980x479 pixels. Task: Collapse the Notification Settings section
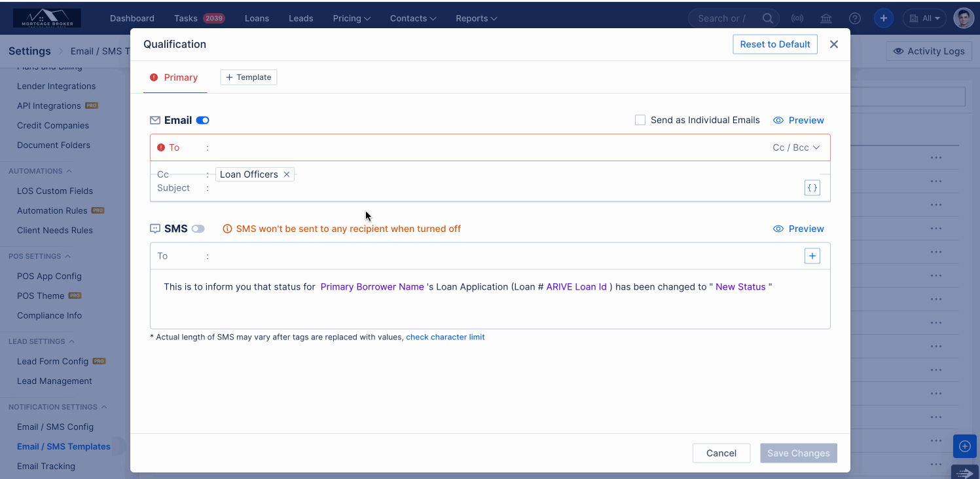tap(58, 407)
